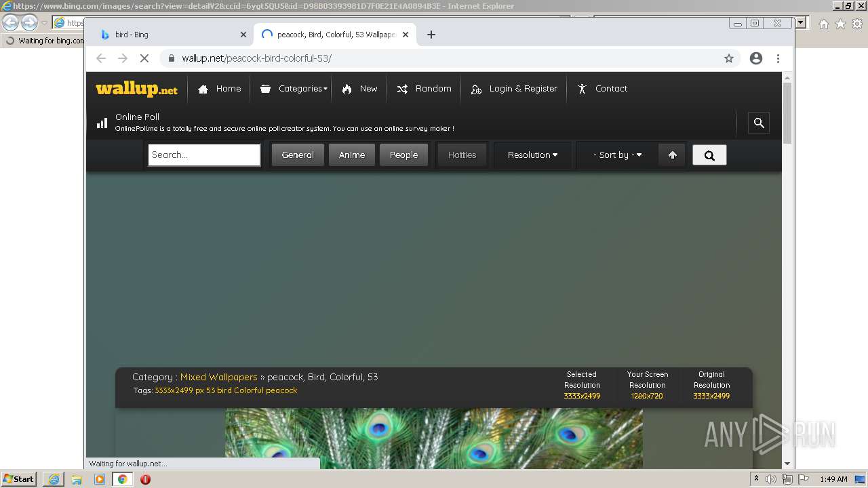Click the user icon beside Login
Screen dimensions: 868x488
tap(476, 89)
